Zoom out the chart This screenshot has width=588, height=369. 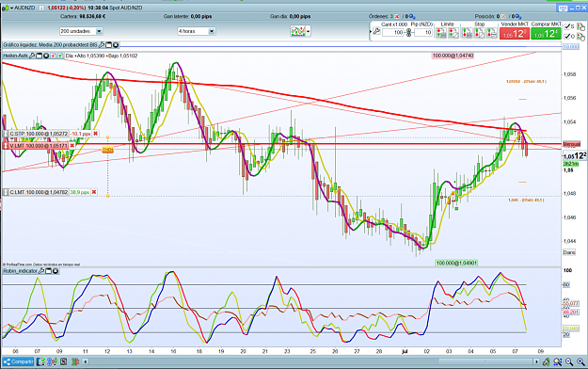(x=569, y=361)
